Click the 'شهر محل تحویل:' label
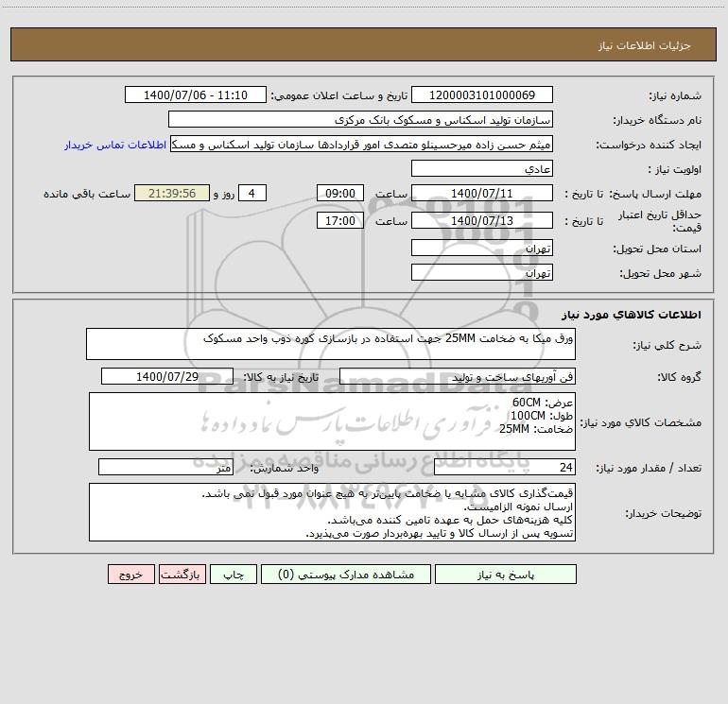728x704 pixels. pyautogui.click(x=660, y=273)
